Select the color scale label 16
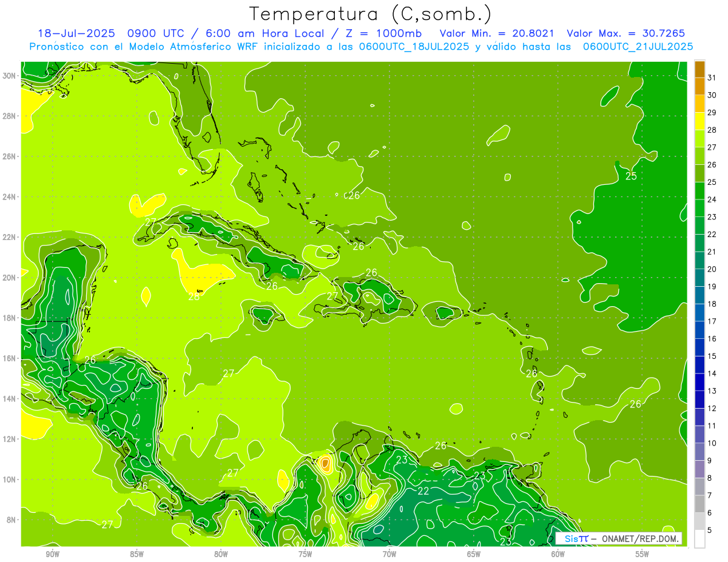Image resolution: width=728 pixels, height=562 pixels. [712, 339]
